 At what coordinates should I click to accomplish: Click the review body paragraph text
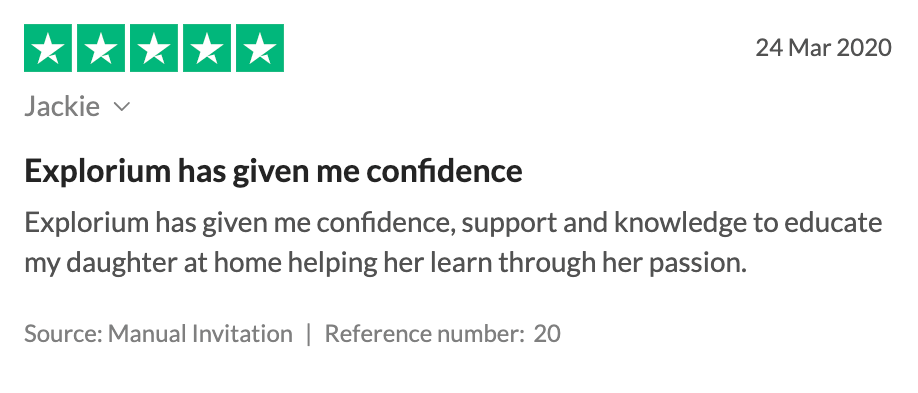click(453, 243)
